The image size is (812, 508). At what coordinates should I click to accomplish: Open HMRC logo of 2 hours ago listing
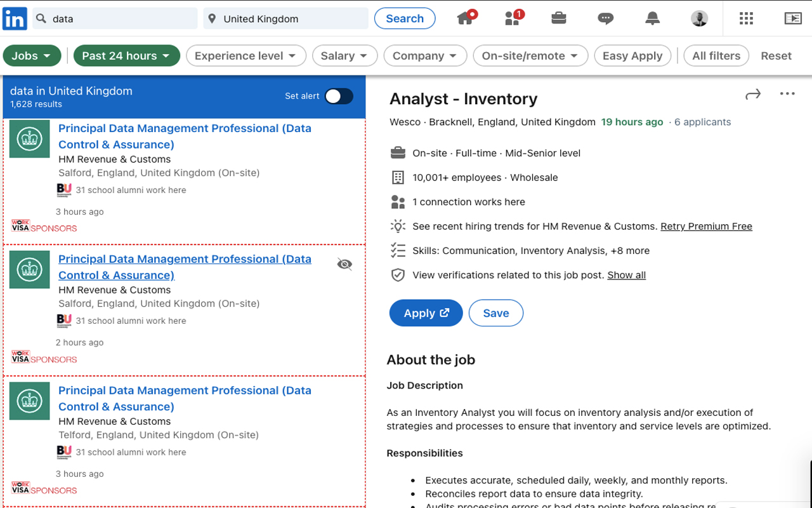[30, 270]
